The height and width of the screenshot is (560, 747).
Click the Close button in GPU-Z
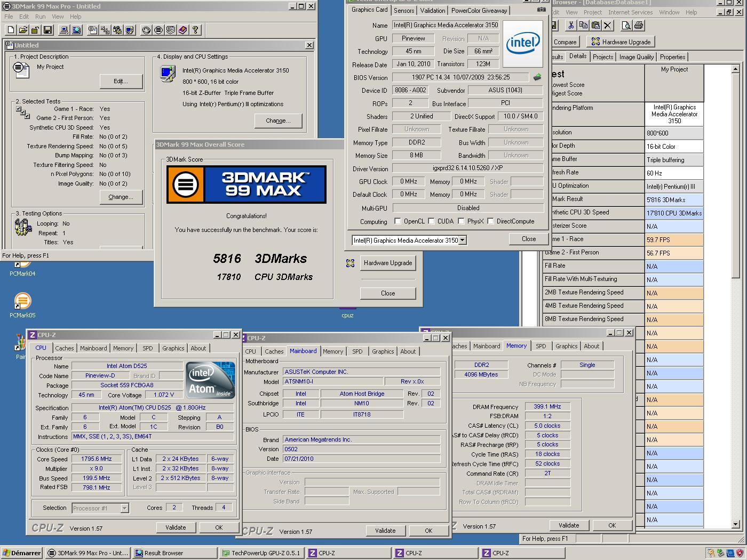[x=529, y=239]
